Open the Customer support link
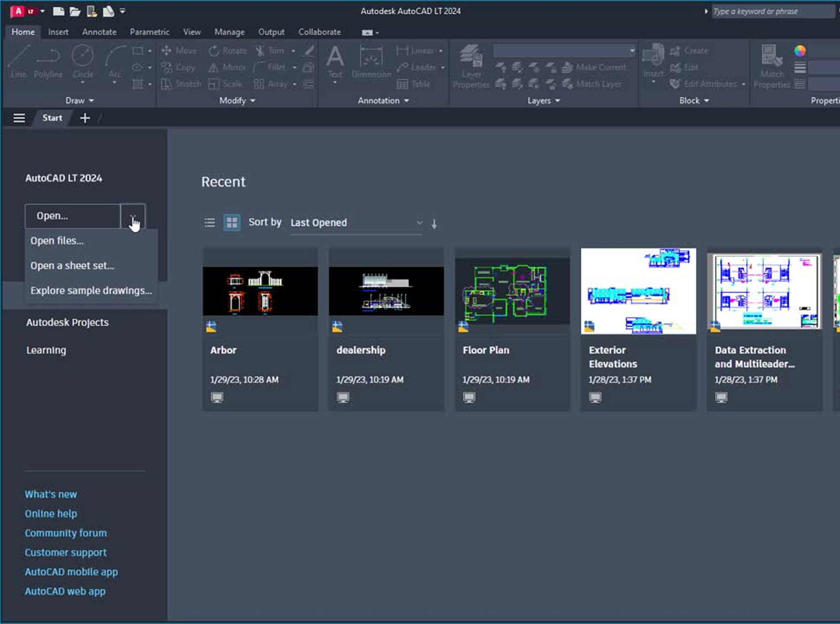 [x=65, y=552]
